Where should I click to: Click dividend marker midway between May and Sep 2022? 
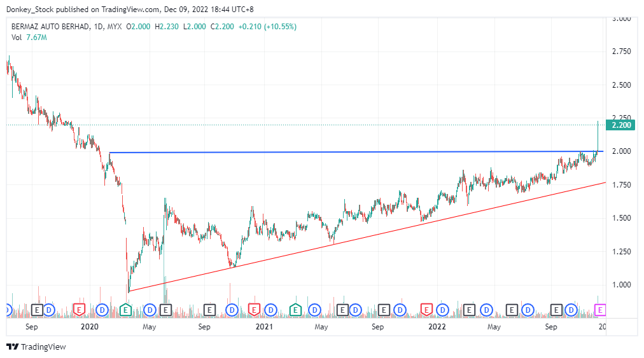(528, 310)
